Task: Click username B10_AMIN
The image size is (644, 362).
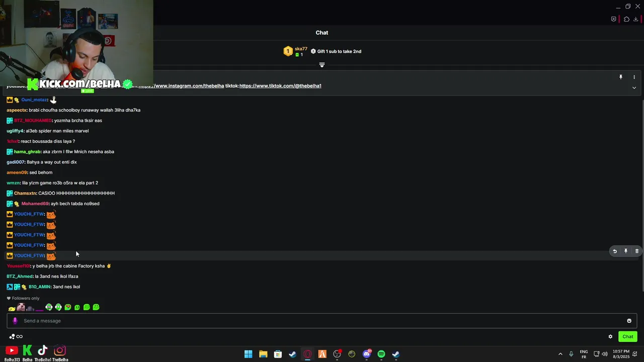Action: tap(39, 287)
